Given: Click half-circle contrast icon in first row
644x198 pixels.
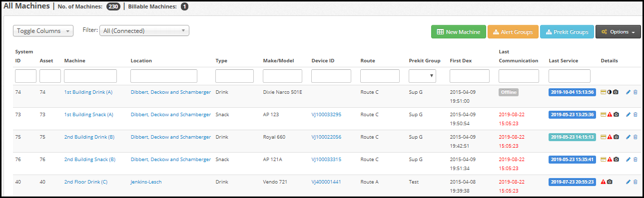Looking at the screenshot, I should point(610,92).
